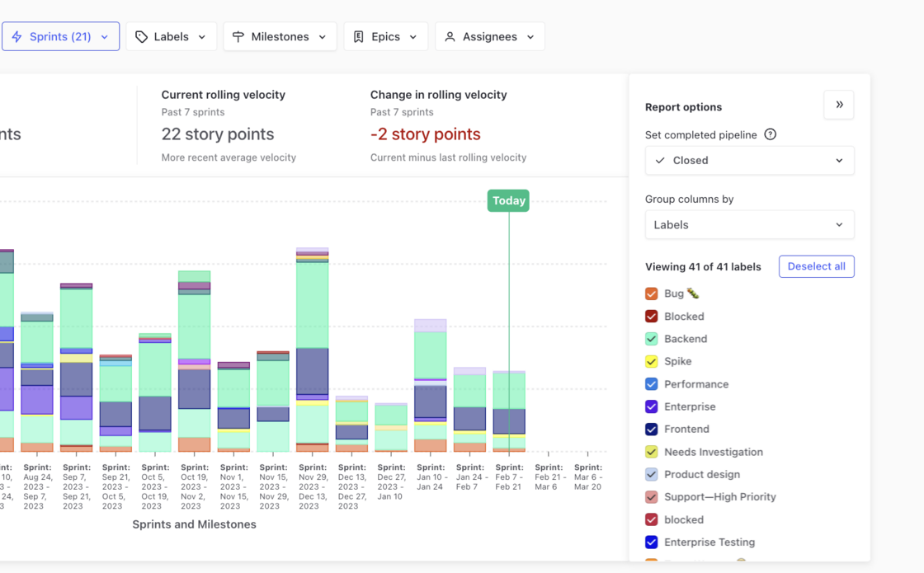
Task: Uncheck the Enterprise Testing label checkbox
Action: pyautogui.click(x=651, y=542)
